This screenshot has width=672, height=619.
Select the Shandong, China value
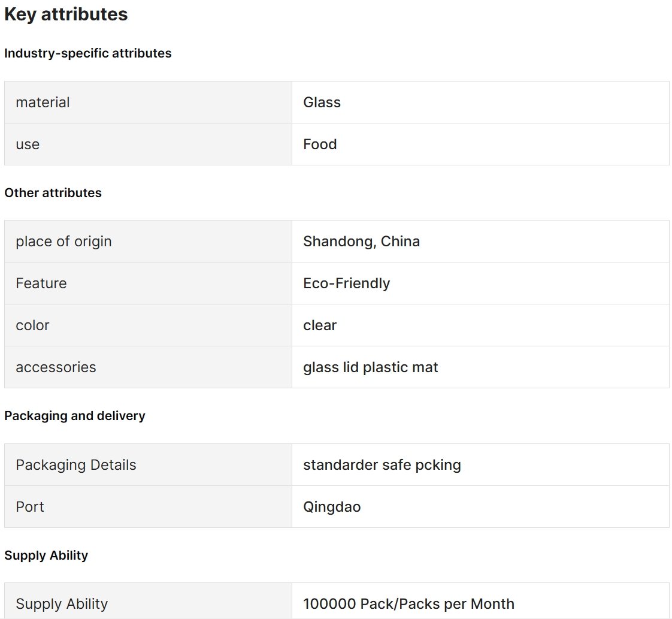coord(361,241)
